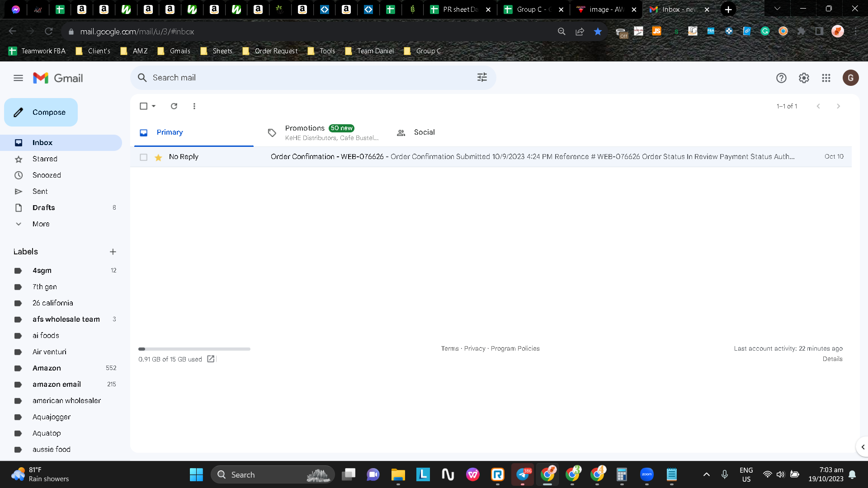Open the More options three-dot menu

194,106
